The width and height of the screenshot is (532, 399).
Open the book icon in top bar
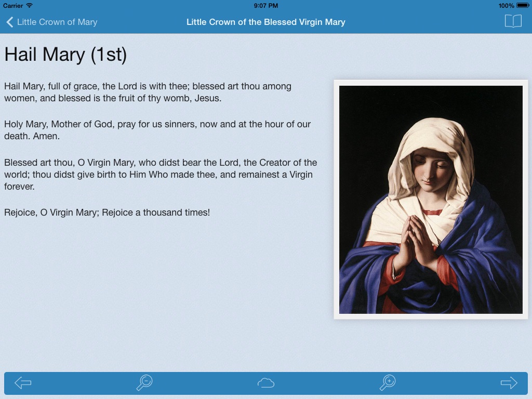click(513, 21)
